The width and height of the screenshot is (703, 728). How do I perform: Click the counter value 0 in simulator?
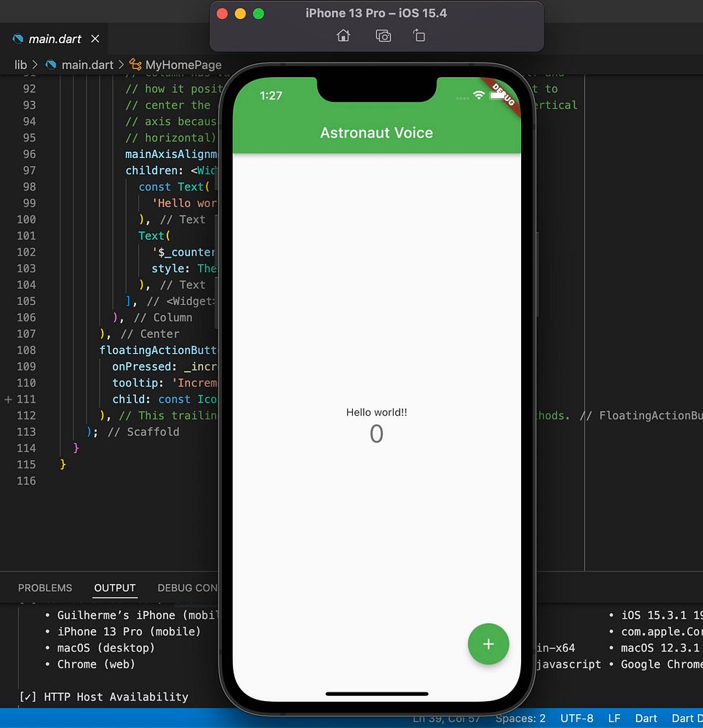(376, 434)
